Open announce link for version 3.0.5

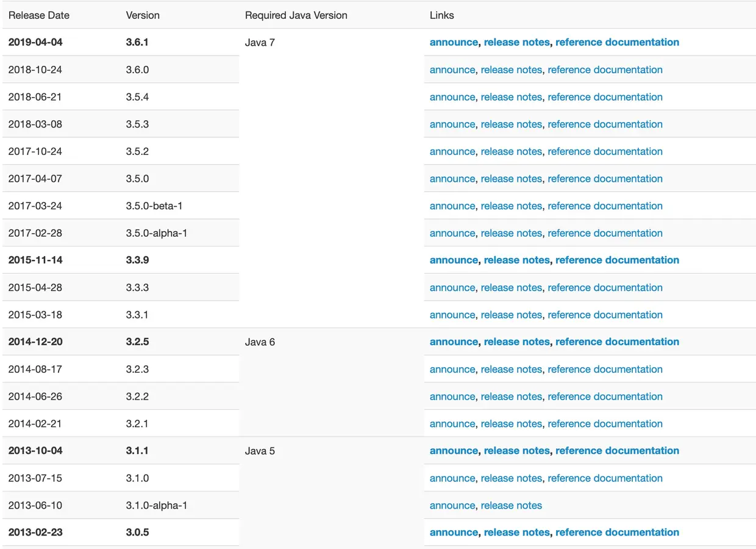(454, 533)
